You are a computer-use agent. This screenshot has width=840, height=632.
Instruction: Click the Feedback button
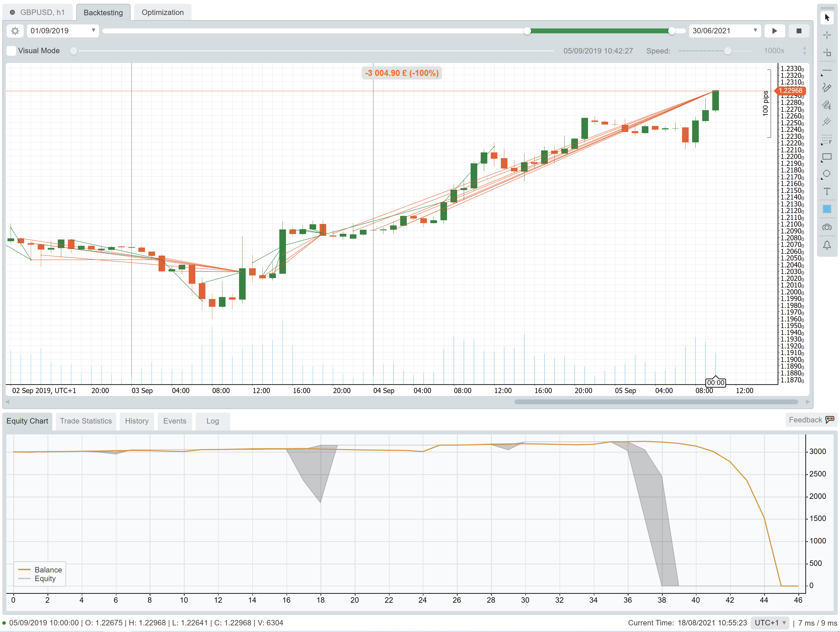(812, 420)
